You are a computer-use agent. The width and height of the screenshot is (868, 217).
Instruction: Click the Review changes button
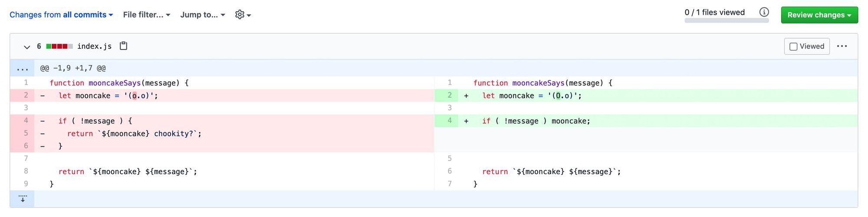click(819, 15)
